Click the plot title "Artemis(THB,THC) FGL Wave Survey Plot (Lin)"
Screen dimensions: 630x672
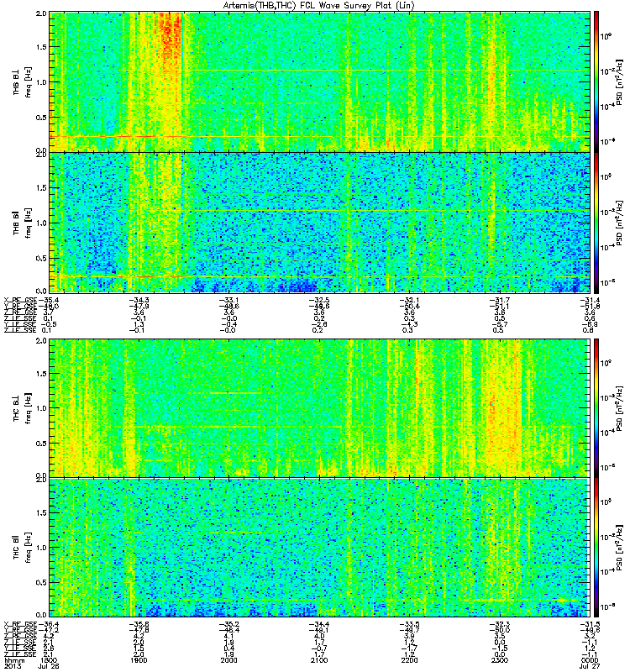[319, 5]
